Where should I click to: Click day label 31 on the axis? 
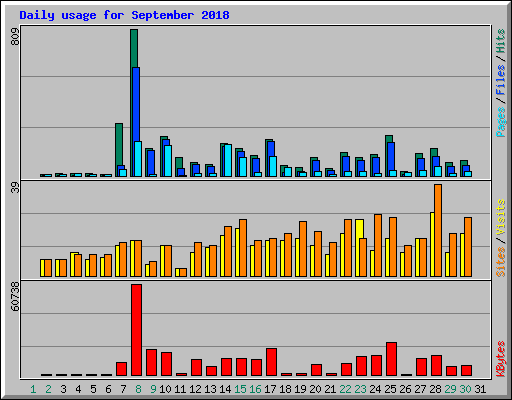pos(480,389)
